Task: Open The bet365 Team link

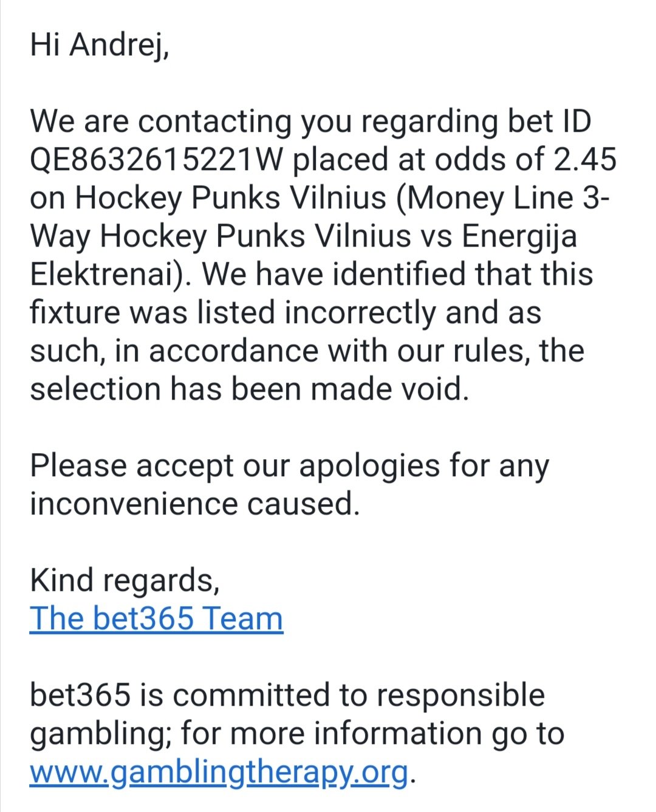Action: point(156,618)
